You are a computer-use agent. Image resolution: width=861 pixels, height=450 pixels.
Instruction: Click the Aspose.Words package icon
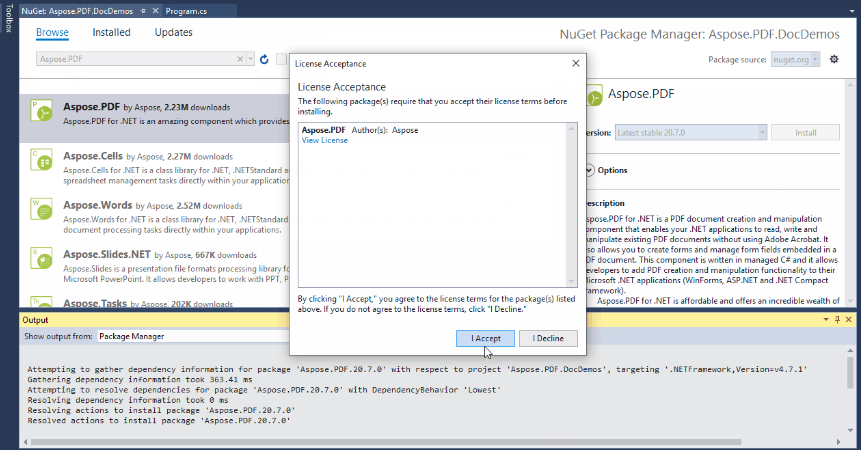pos(42,210)
